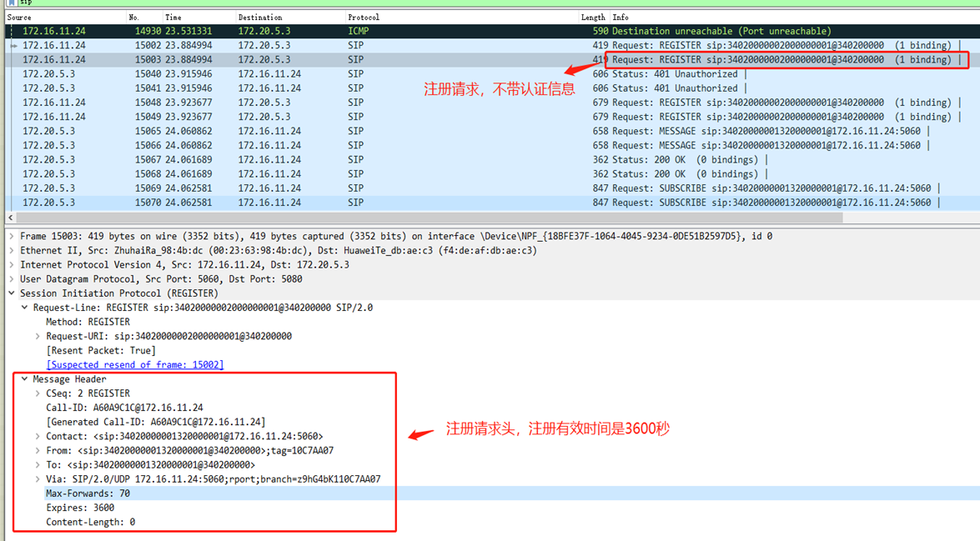Select the Call-ID header line
This screenshot has width=980, height=541.
124,408
